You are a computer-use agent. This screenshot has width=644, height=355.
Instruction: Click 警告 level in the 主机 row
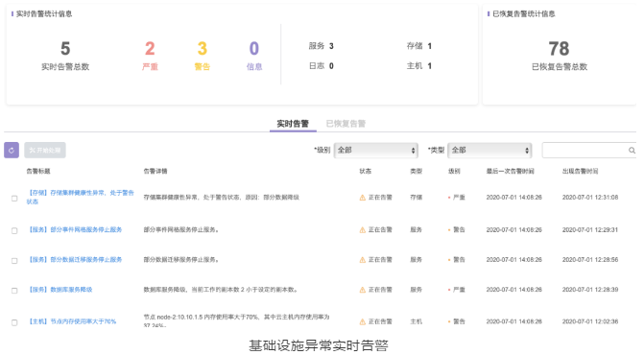459,321
